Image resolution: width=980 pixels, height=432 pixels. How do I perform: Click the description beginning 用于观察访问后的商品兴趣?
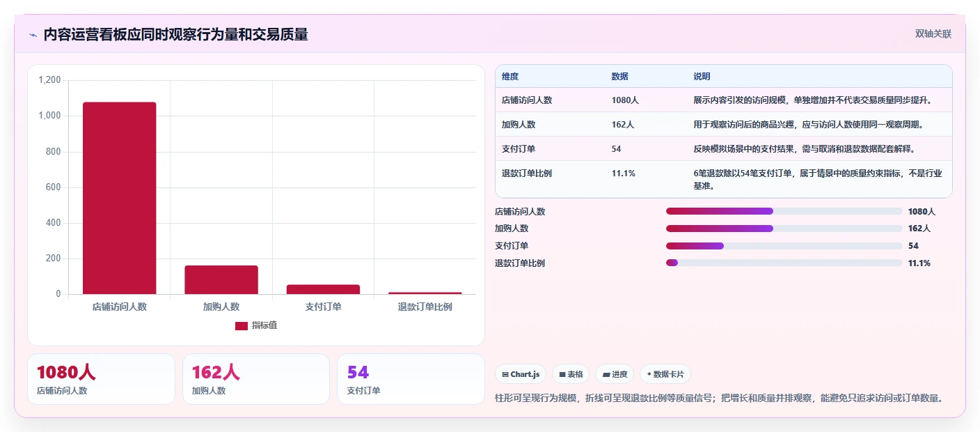click(x=808, y=125)
